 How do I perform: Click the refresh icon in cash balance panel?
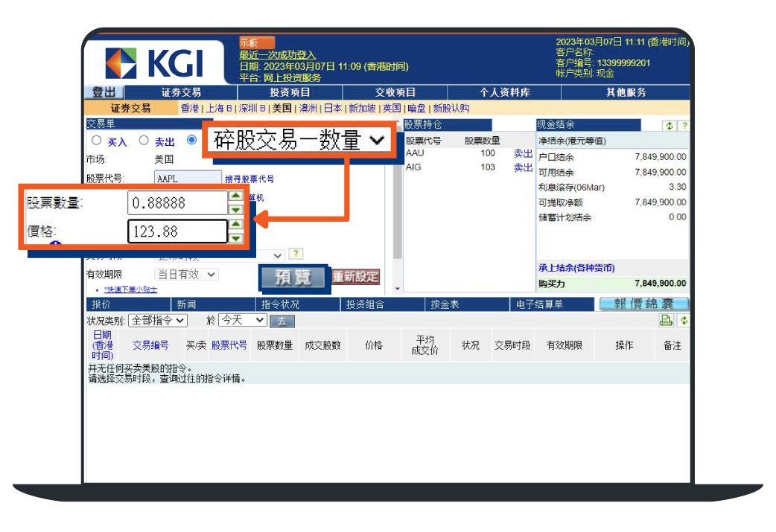coord(670,126)
